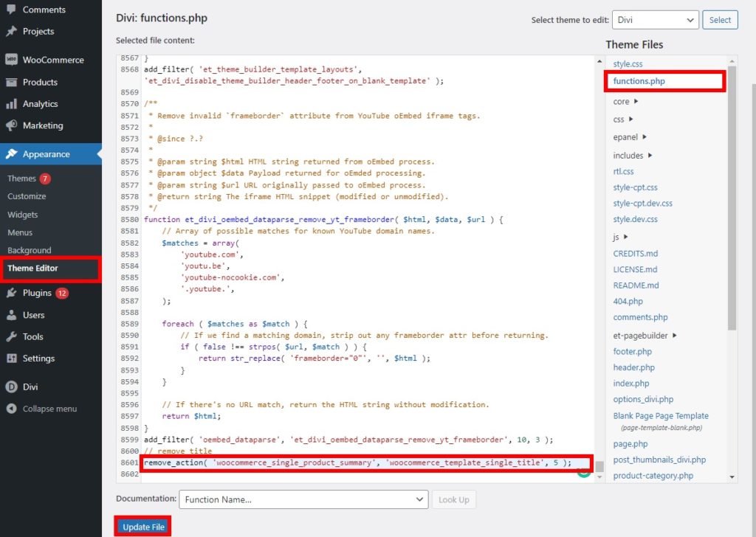This screenshot has width=756, height=537.
Task: Open 404.php theme file
Action: (628, 301)
